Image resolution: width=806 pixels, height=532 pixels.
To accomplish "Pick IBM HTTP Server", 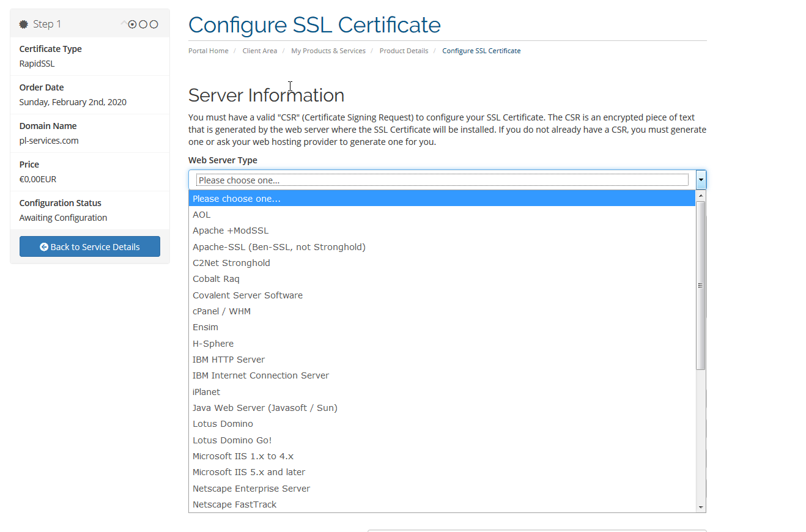I will pos(442,360).
